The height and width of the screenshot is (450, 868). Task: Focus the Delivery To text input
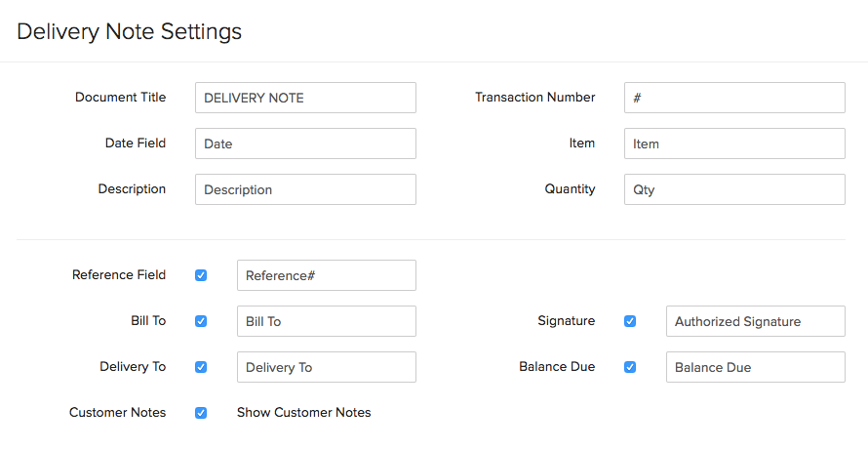click(x=326, y=367)
